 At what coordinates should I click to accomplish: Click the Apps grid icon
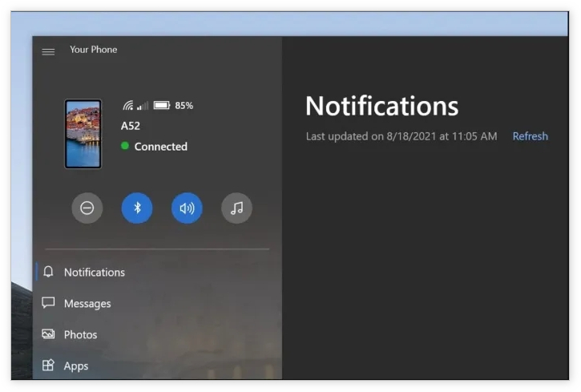click(x=49, y=366)
